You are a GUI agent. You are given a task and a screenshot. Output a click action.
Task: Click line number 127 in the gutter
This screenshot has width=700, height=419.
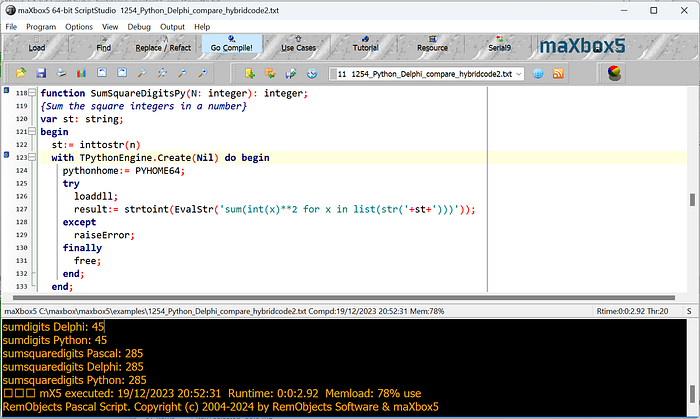[x=21, y=209]
